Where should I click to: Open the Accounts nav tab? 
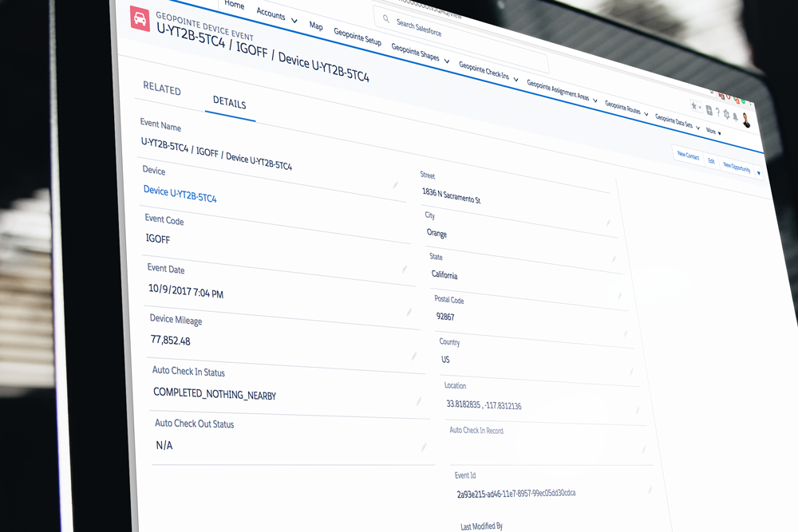point(271,14)
